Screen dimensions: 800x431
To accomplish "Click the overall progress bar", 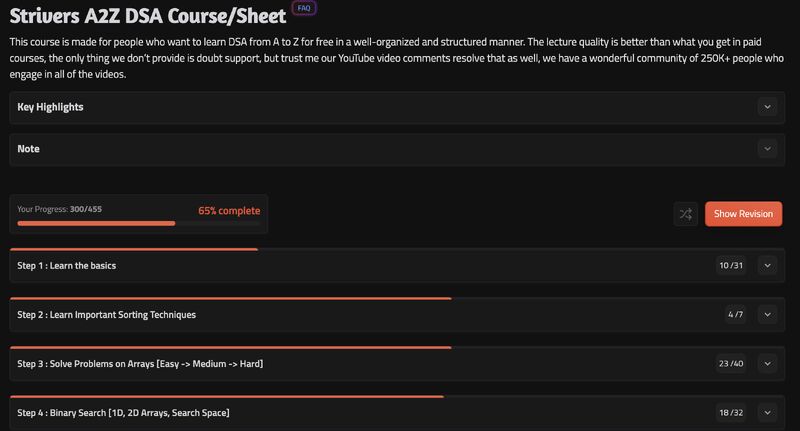I will 138,223.
